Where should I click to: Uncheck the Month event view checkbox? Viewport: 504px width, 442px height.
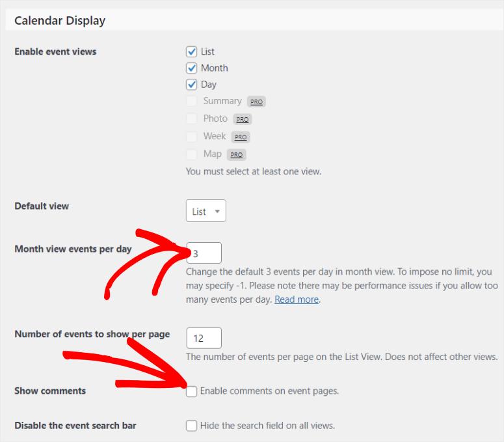pyautogui.click(x=191, y=68)
